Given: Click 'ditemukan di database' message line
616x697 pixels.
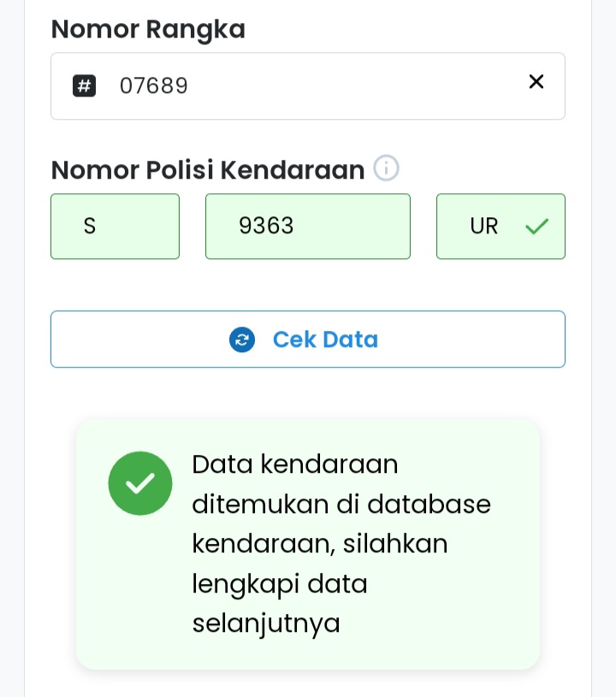Looking at the screenshot, I should coord(341,505).
